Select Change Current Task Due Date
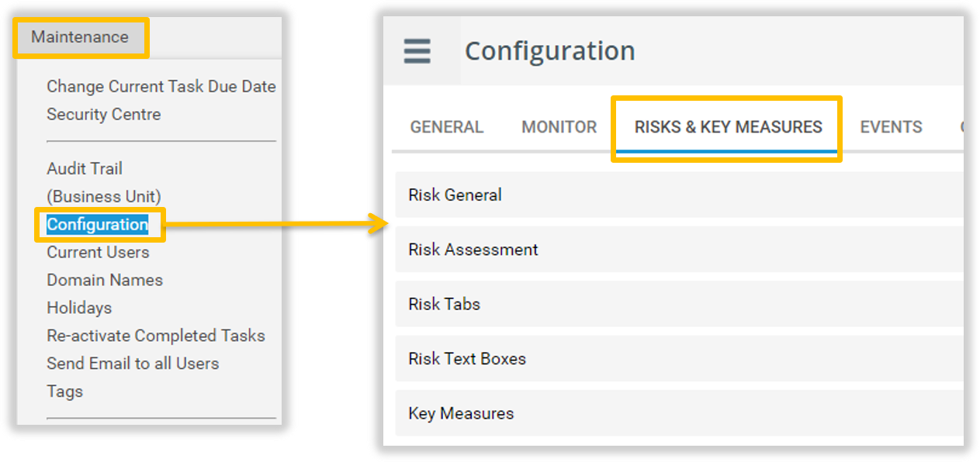980x462 pixels. click(161, 87)
